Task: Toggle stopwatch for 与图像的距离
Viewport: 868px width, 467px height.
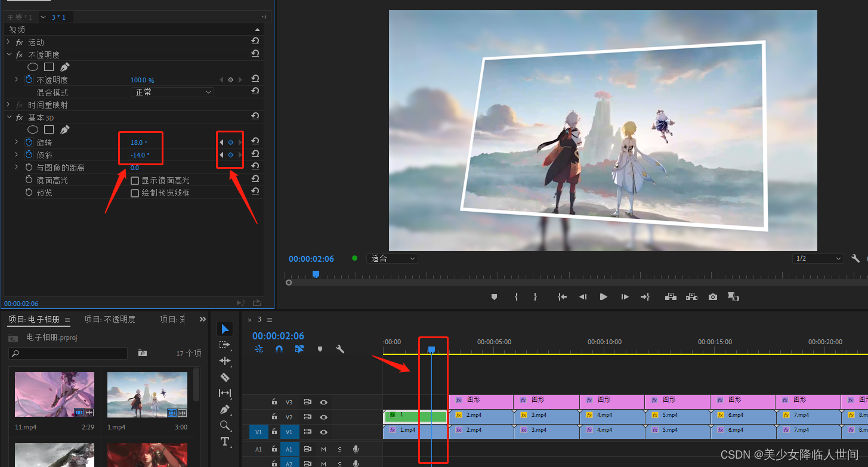Action: click(x=29, y=167)
